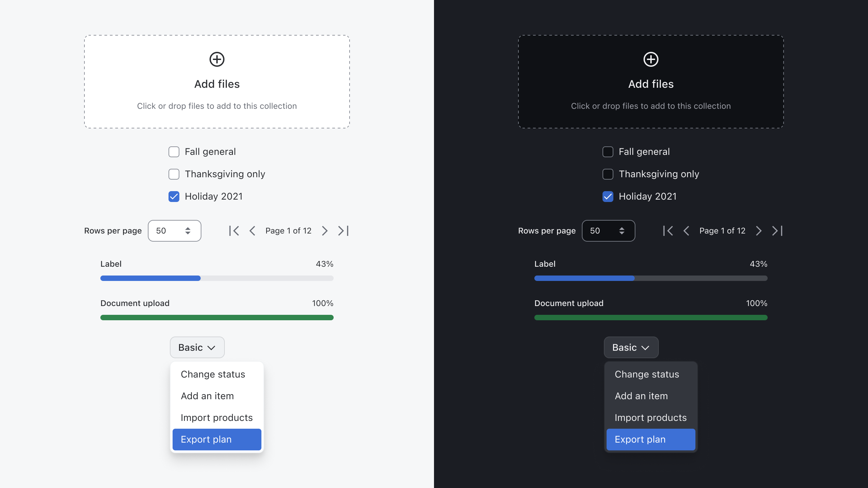This screenshot has height=488, width=868.
Task: Jump to last page in dark pagination
Action: 777,231
